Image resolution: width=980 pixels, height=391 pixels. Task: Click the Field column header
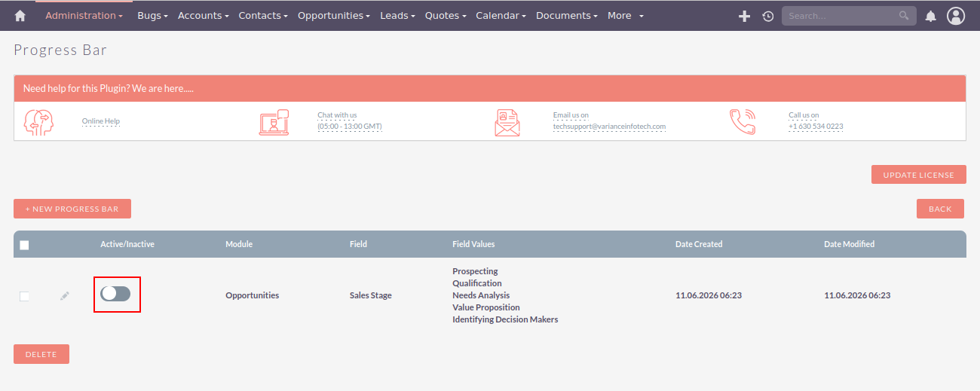tap(359, 244)
